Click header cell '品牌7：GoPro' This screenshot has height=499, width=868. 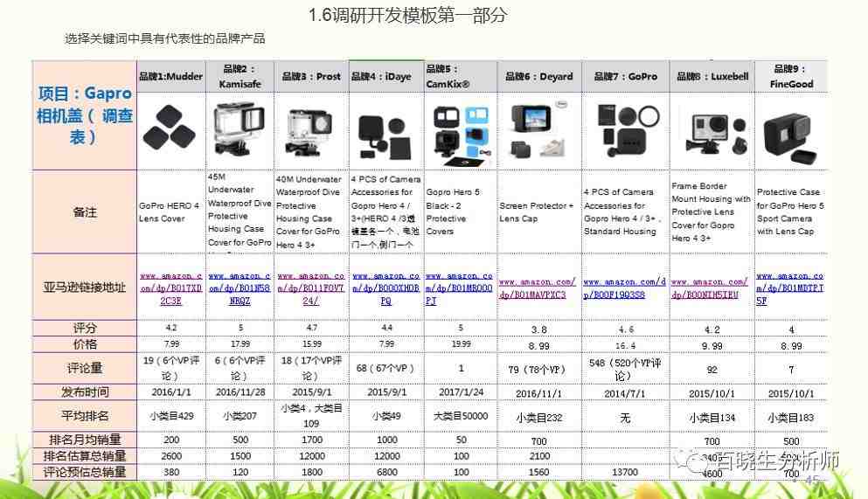point(626,76)
